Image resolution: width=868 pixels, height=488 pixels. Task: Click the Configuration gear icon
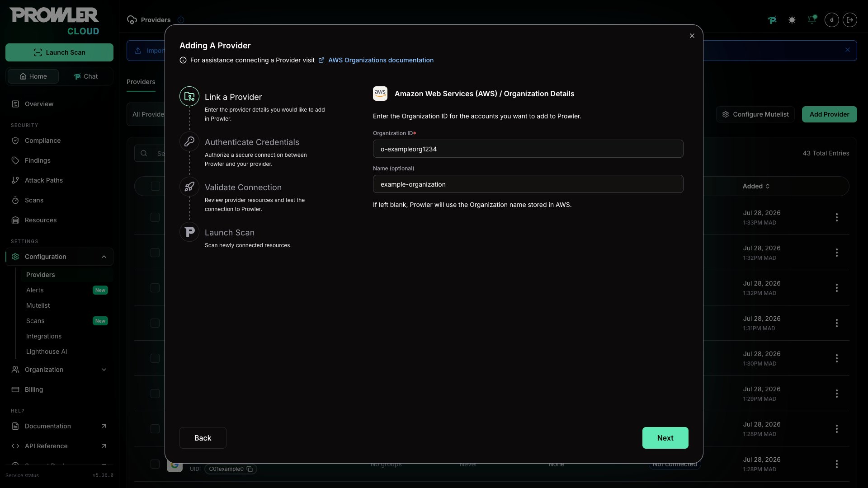click(15, 257)
